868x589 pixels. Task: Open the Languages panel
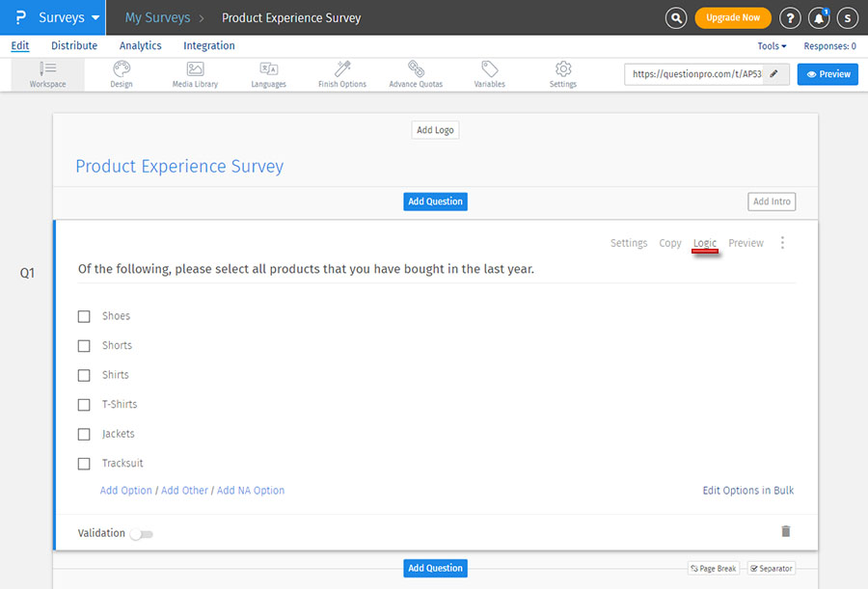[268, 74]
